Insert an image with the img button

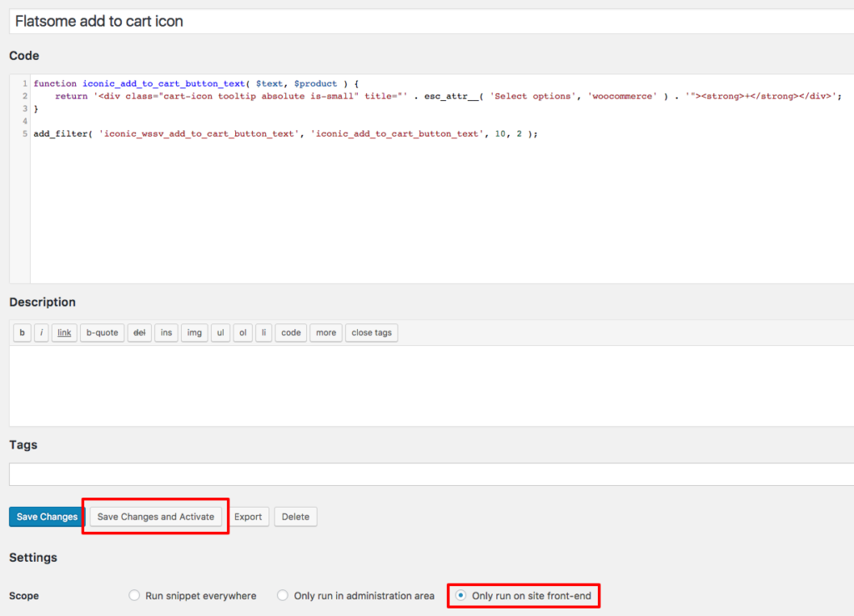[193, 333]
